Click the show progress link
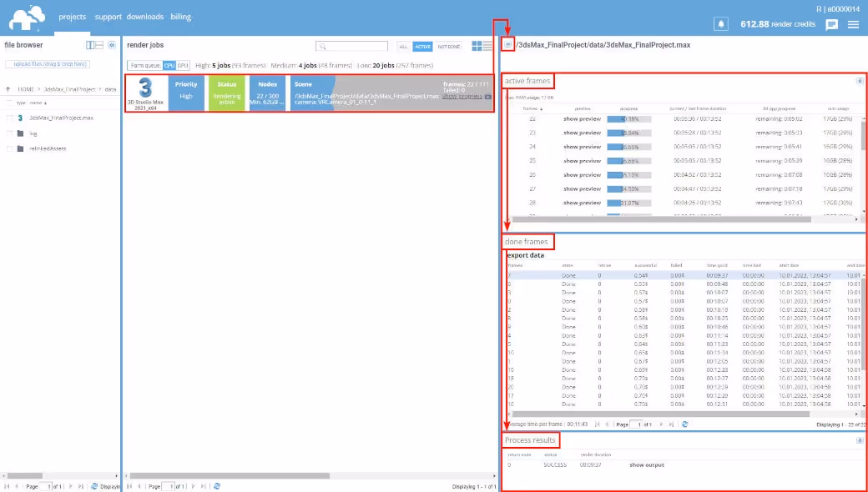This screenshot has width=868, height=492. point(462,96)
